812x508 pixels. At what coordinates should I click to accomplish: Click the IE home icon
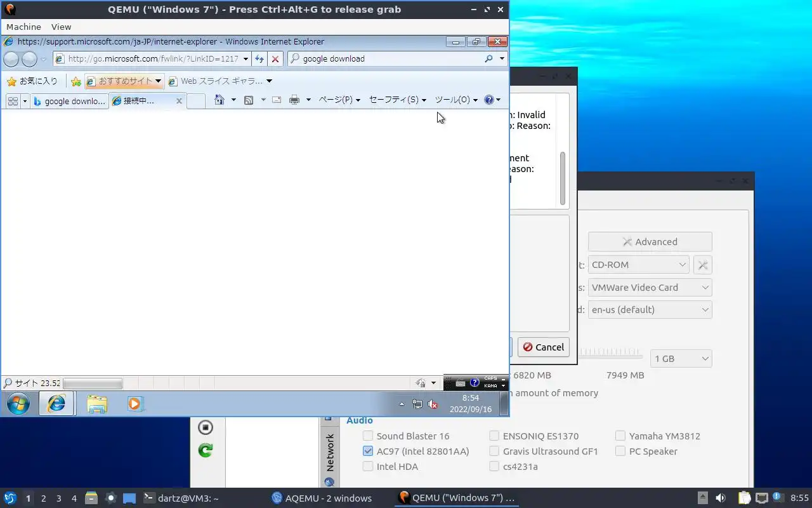[219, 100]
